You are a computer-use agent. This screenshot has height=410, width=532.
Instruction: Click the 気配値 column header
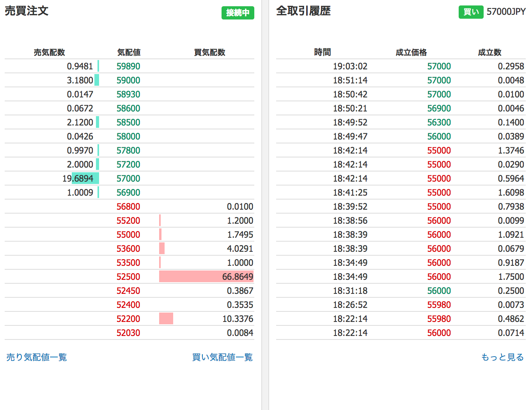tap(129, 52)
